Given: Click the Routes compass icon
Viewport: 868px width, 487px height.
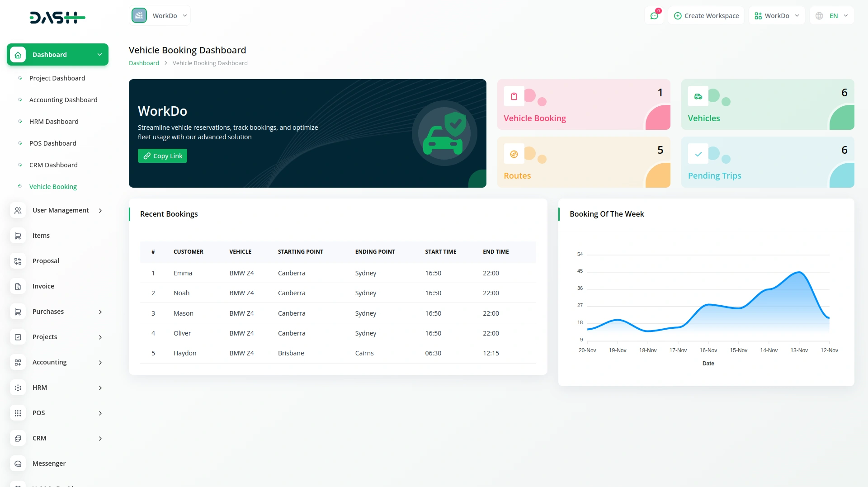Looking at the screenshot, I should pos(514,154).
